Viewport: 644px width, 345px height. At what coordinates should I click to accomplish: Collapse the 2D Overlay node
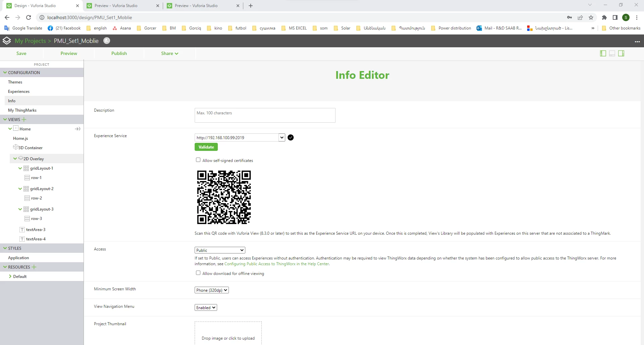pos(15,159)
